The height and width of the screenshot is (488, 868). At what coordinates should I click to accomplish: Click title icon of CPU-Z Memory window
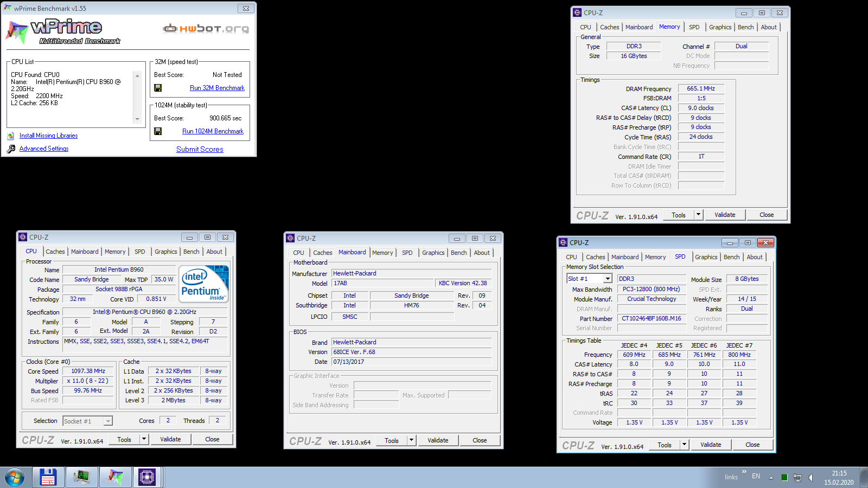[577, 12]
